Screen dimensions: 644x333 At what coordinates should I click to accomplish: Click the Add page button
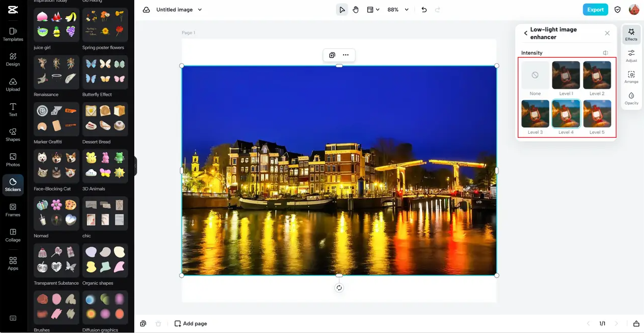191,323
